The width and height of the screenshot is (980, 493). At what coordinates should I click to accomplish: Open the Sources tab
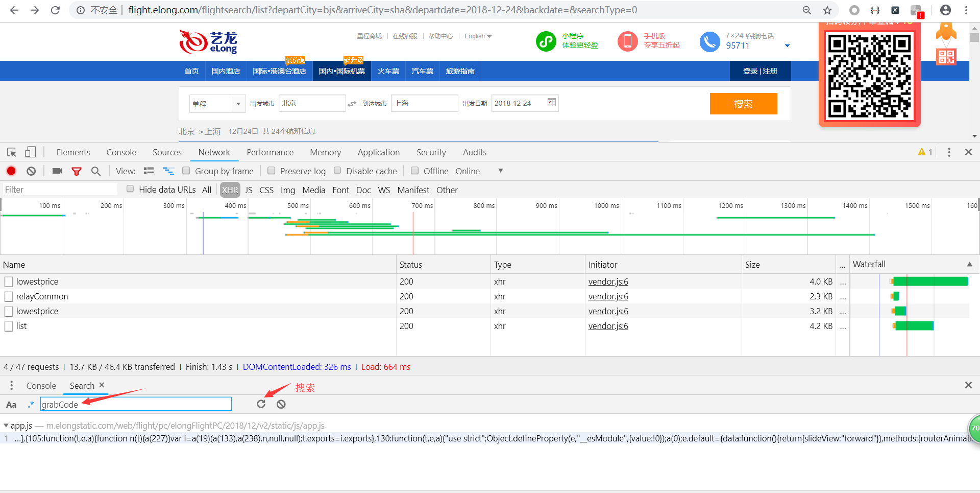click(167, 152)
